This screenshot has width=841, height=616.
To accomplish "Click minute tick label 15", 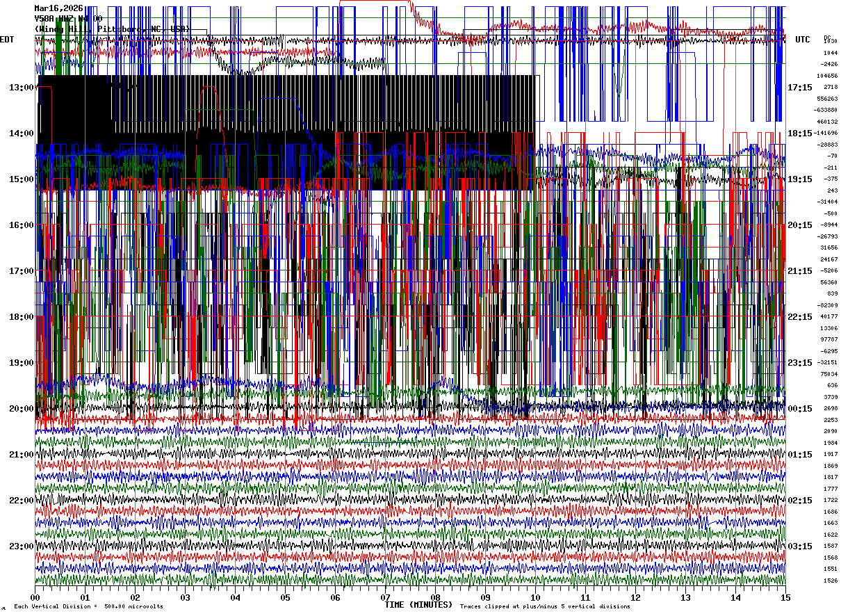I will 785,597.
